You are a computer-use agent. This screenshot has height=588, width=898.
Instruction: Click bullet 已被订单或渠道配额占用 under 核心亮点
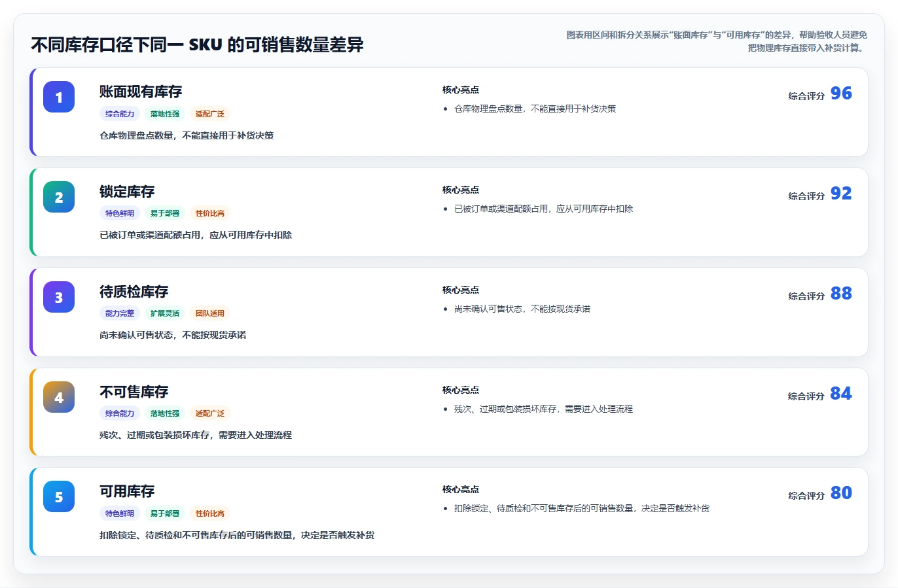(x=544, y=209)
